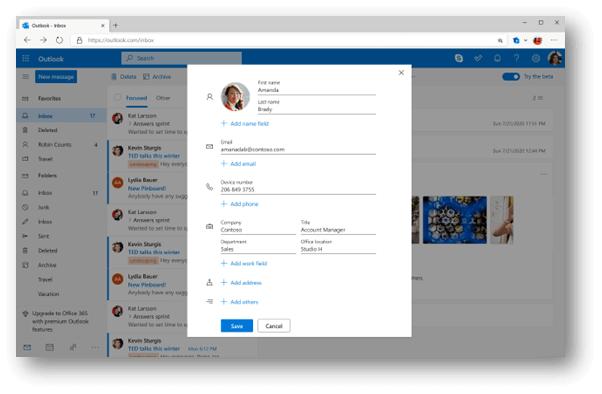Open the To Do checkmark icon
602x394 pixels.
pos(478,58)
